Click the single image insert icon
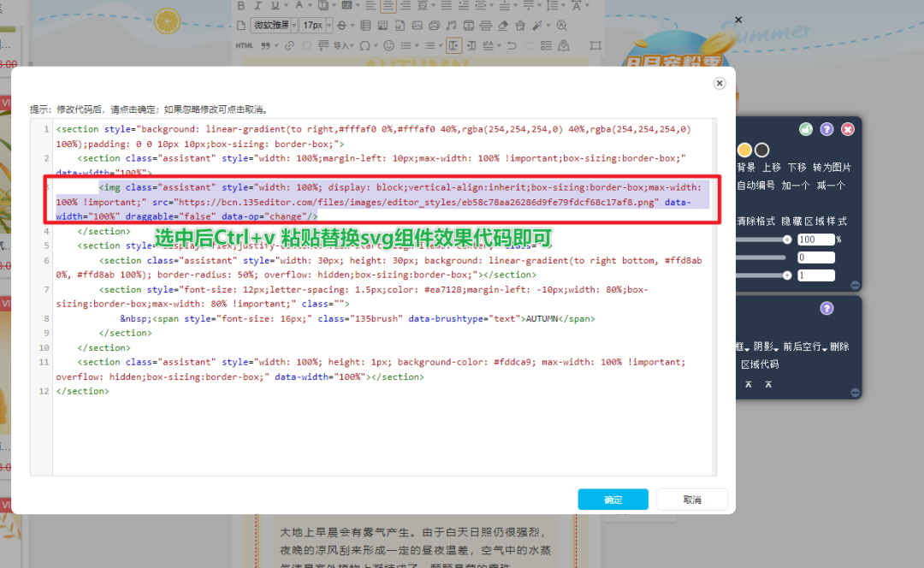 (417, 26)
